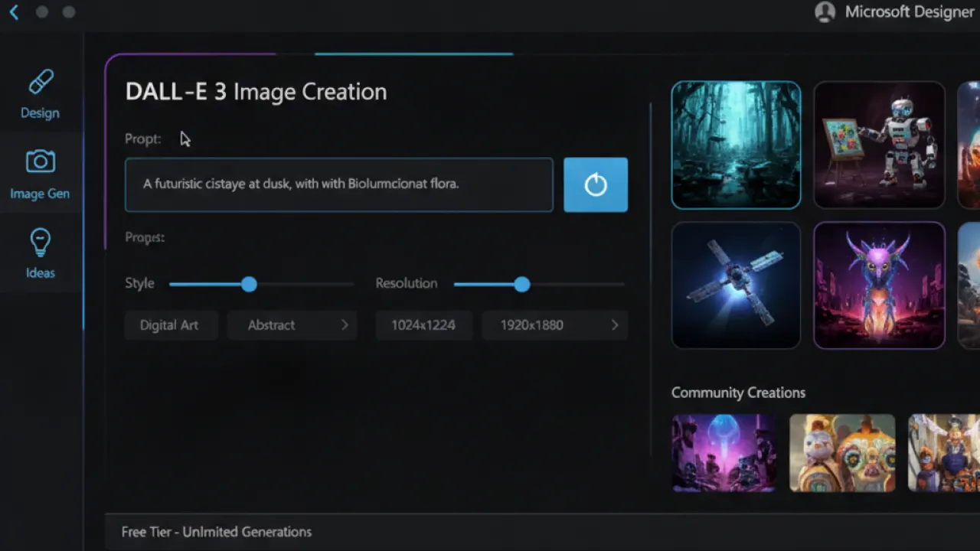Go back with the top-left arrow
The width and height of the screenshot is (980, 551).
tap(14, 11)
